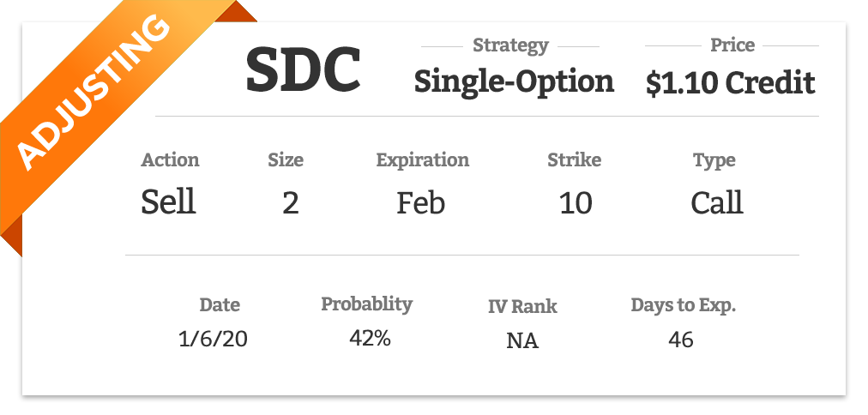The image size is (868, 415).
Task: Select the 46 days to expiration value
Action: pos(680,340)
